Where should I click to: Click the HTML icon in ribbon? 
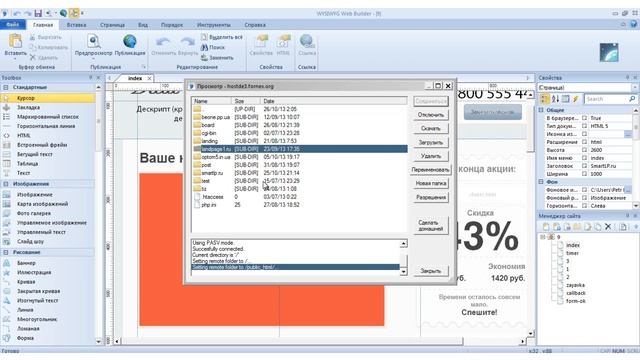click(283, 42)
